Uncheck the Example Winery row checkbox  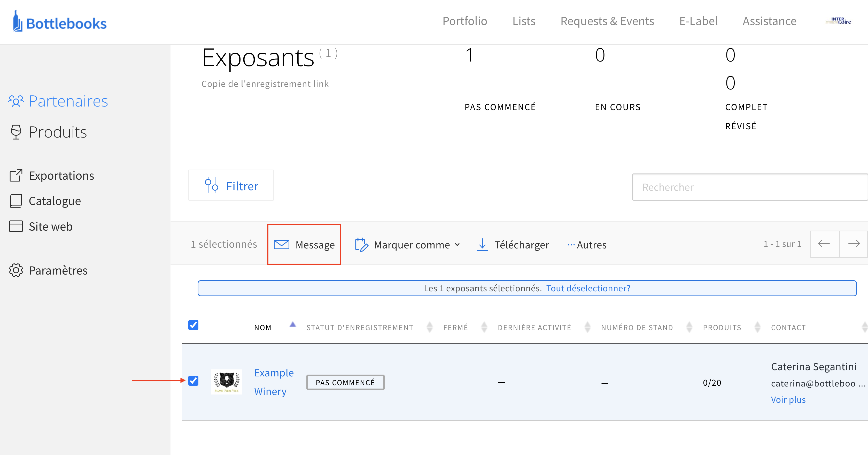coord(193,381)
